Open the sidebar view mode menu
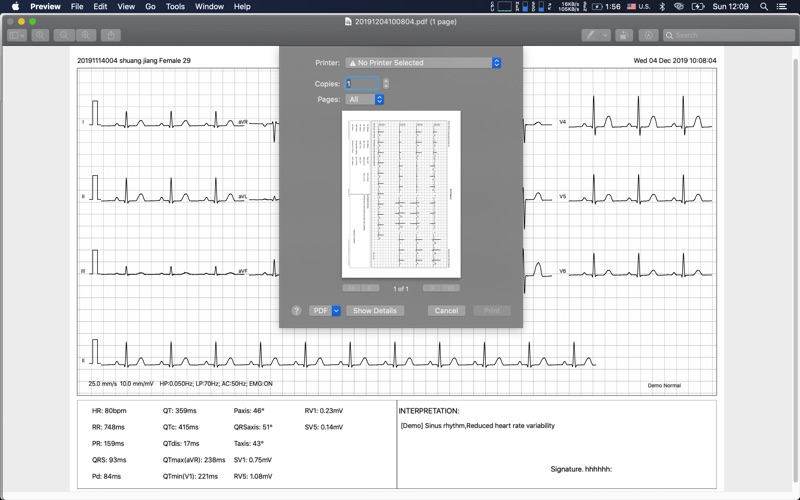Screen dimensions: 800x500 coord(17,35)
